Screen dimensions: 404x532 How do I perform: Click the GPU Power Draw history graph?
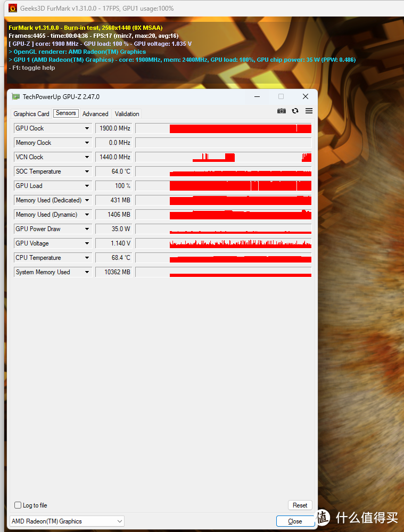coord(223,229)
